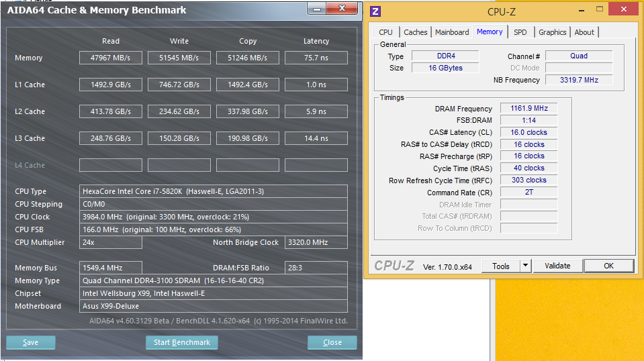Click L1 Cache Read value 1492.9 GB/s
Viewport: 644px width, 361px height.
pos(111,85)
